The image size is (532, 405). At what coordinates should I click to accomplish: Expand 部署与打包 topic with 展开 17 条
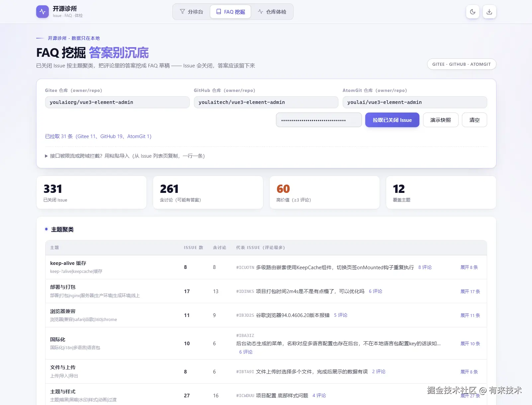click(x=470, y=291)
